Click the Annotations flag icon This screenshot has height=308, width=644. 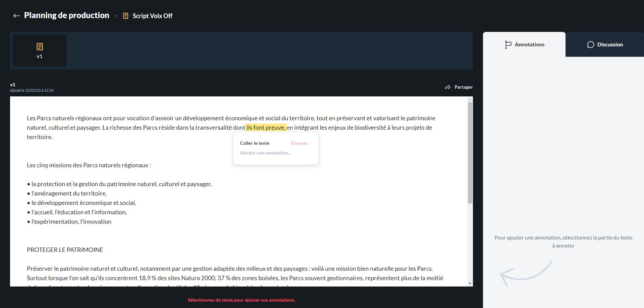(508, 45)
